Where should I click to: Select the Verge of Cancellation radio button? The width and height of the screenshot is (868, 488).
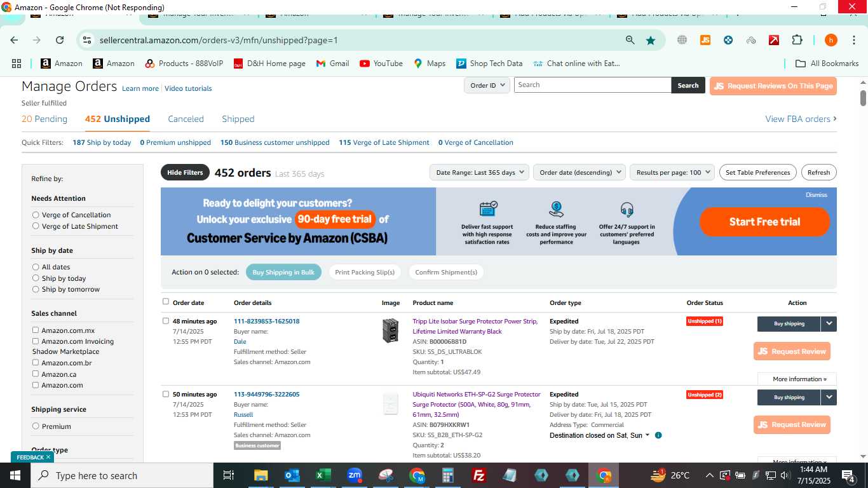click(x=36, y=215)
